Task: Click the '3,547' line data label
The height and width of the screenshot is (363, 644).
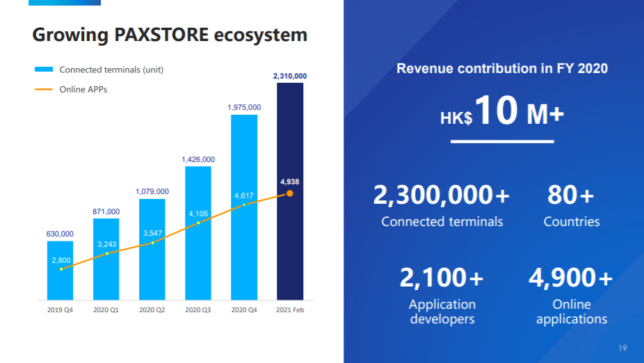Action: click(152, 233)
